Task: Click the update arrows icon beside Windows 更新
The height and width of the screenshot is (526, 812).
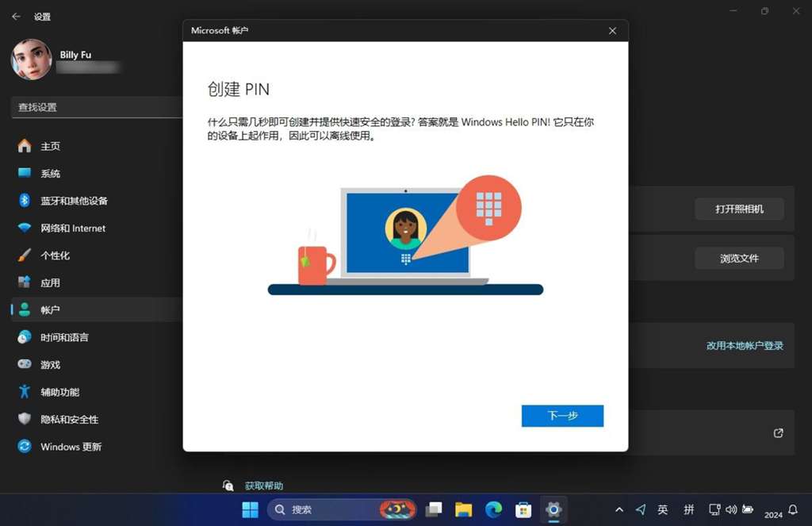Action: click(x=25, y=446)
